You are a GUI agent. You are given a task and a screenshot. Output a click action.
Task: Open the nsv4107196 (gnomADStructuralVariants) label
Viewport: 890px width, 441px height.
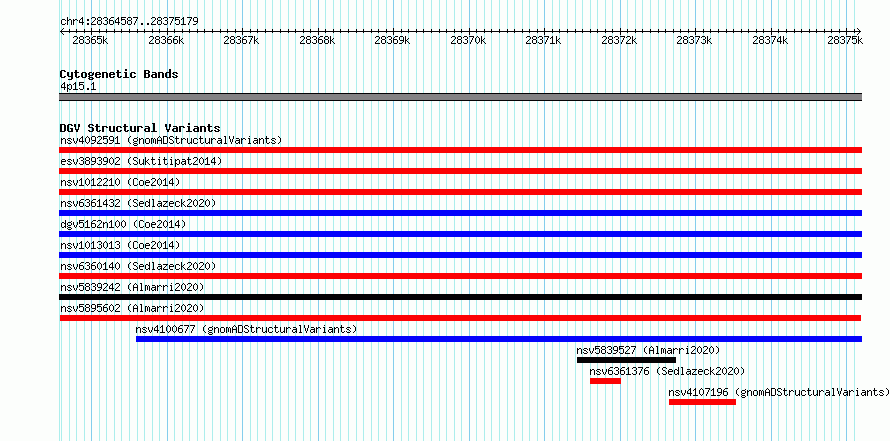coord(779,392)
